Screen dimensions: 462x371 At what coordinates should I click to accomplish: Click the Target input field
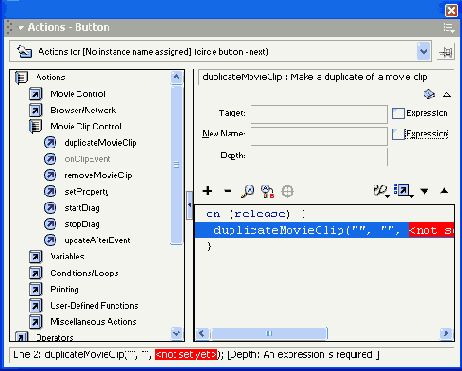pos(319,113)
